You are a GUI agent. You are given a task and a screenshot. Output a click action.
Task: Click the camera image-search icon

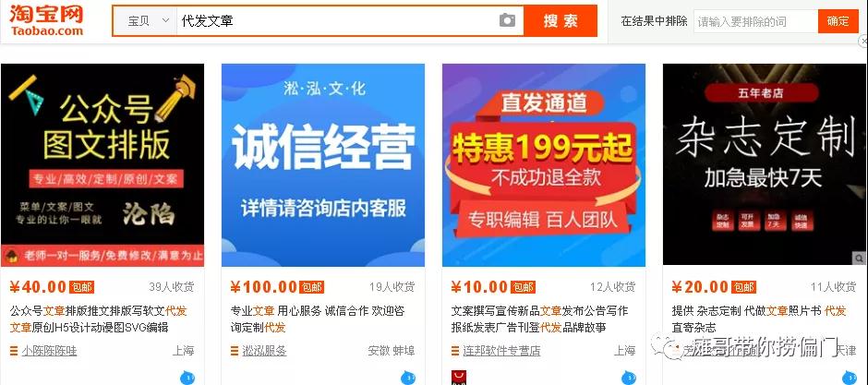coord(507,20)
